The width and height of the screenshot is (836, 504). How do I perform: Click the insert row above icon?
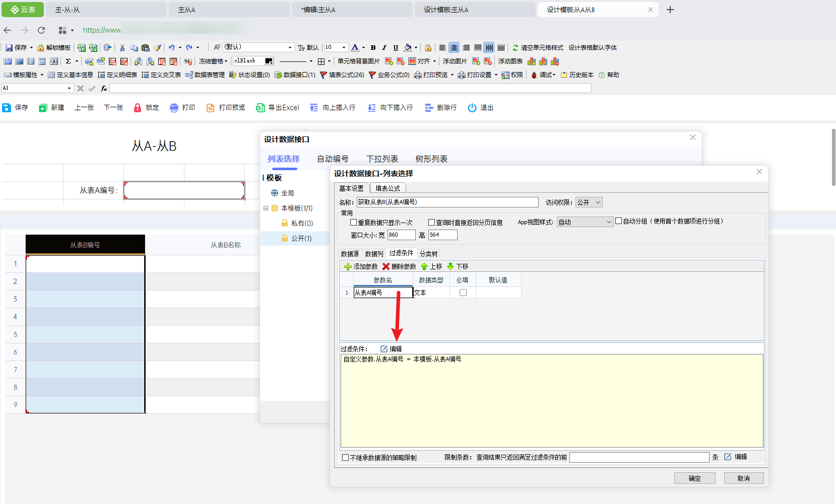(314, 108)
